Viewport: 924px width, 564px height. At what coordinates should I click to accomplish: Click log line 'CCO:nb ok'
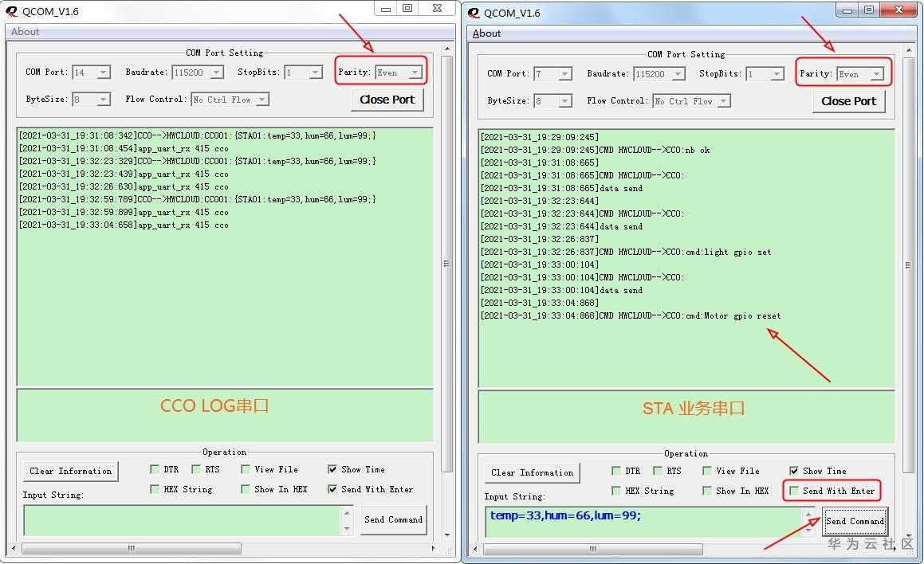(x=596, y=150)
